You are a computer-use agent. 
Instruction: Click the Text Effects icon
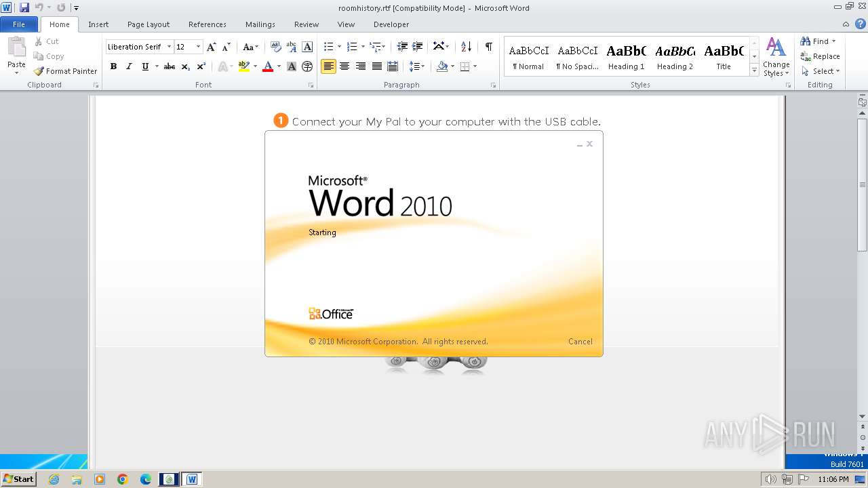point(222,66)
